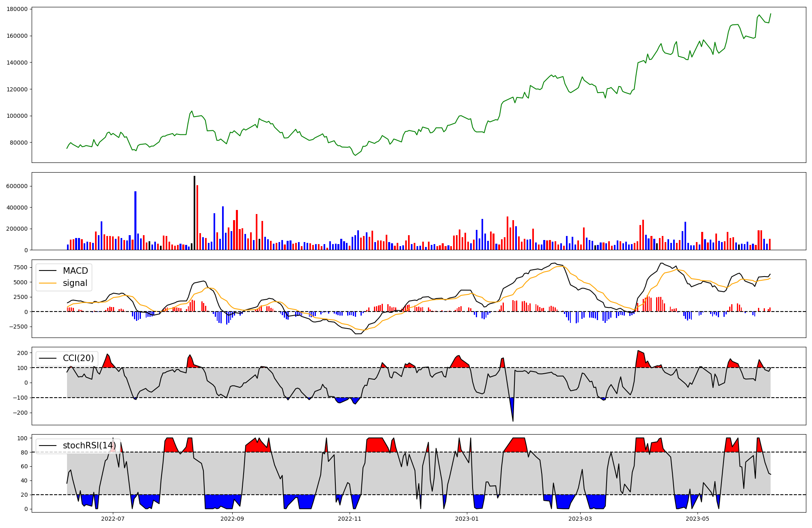This screenshot has width=812, height=528.
Task: Click the 180000 price axis label
Action: 17,9
